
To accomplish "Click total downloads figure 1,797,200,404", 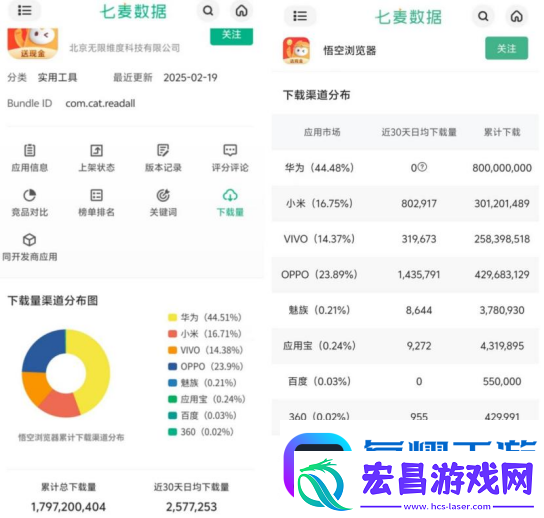I will (68, 507).
